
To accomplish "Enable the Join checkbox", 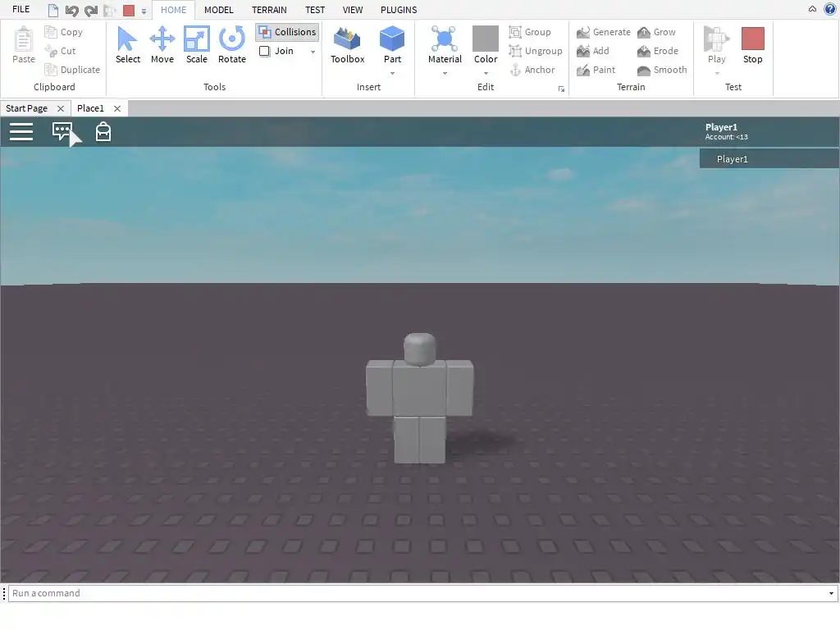I will pyautogui.click(x=265, y=51).
